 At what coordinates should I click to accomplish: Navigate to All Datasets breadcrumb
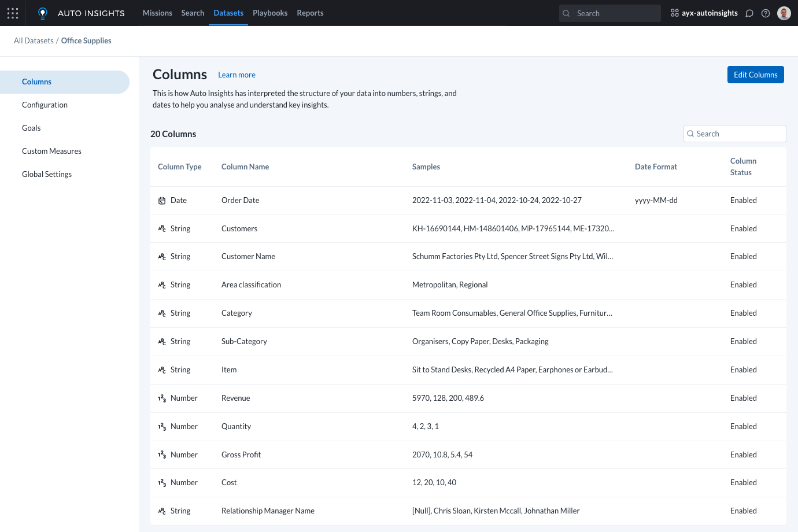[x=34, y=40]
